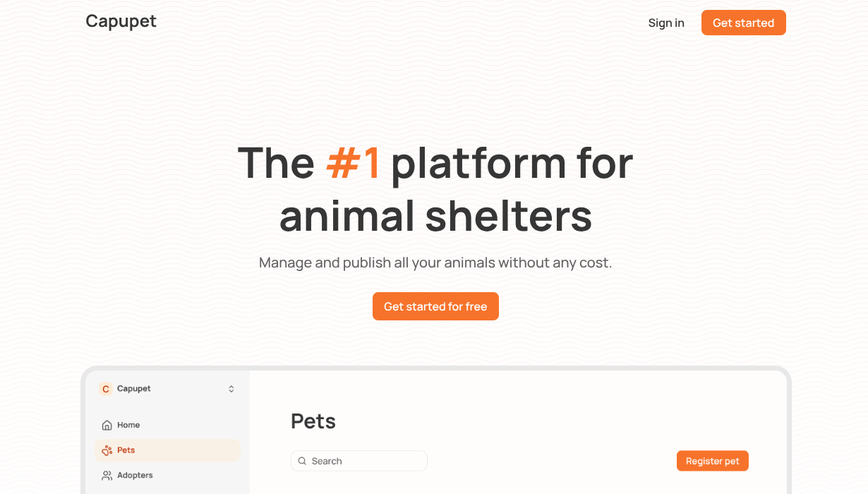This screenshot has height=494, width=868.
Task: Open the Pets label in the sidebar
Action: coord(126,450)
